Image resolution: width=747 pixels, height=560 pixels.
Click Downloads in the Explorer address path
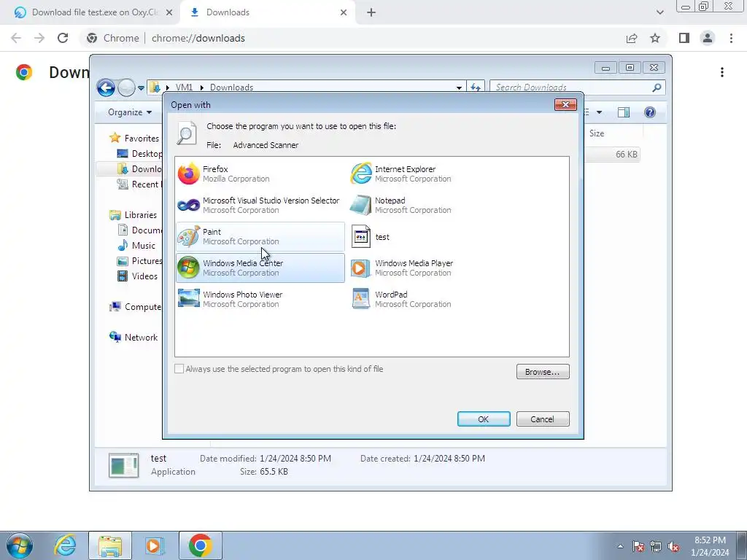point(231,87)
